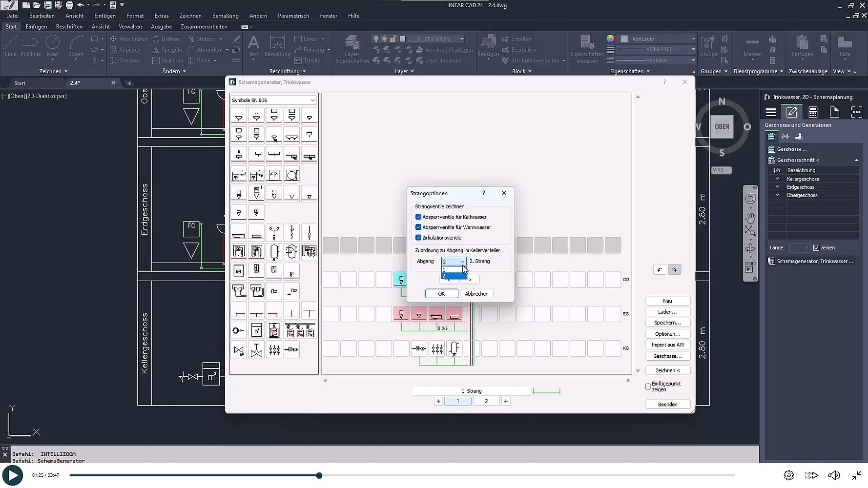Screen dimensions: 868x488
Task: Open the object color wheel swatch
Action: tap(610, 39)
